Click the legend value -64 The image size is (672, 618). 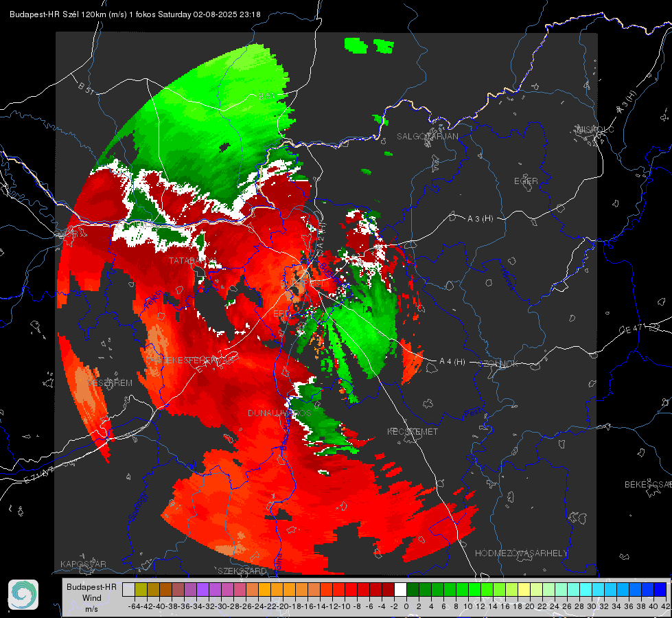(135, 606)
